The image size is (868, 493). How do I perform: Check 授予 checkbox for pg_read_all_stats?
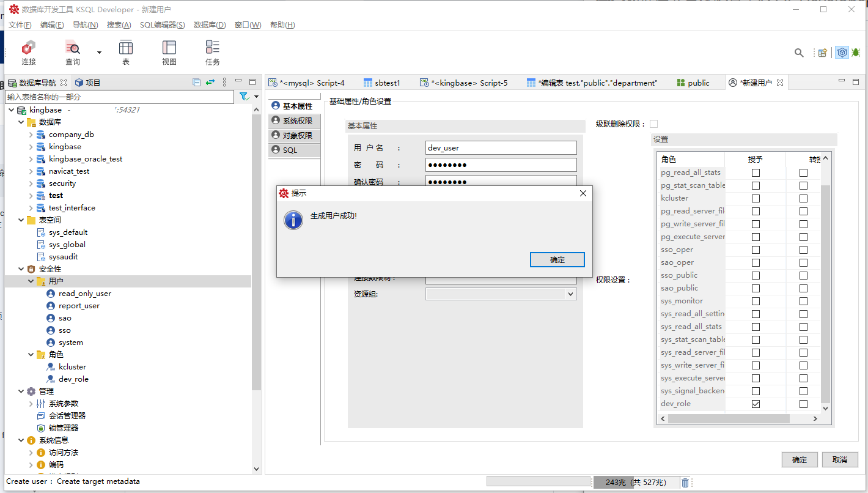coord(756,172)
